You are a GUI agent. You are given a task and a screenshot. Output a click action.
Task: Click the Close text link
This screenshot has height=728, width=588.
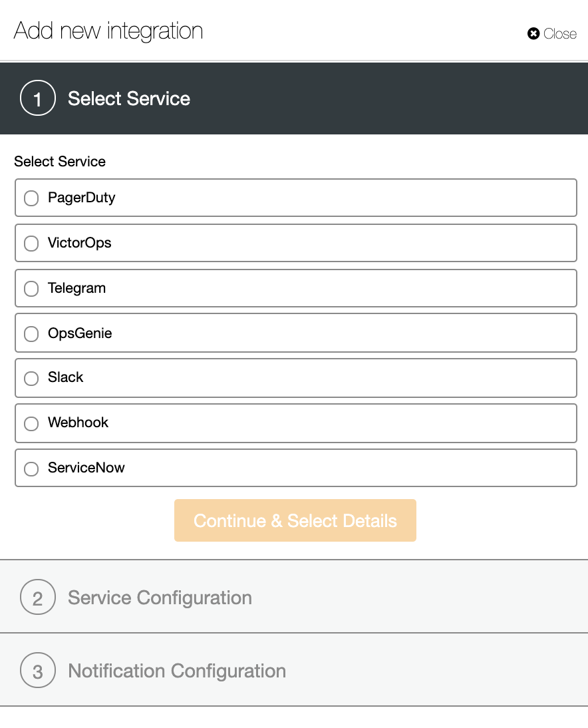tap(559, 33)
